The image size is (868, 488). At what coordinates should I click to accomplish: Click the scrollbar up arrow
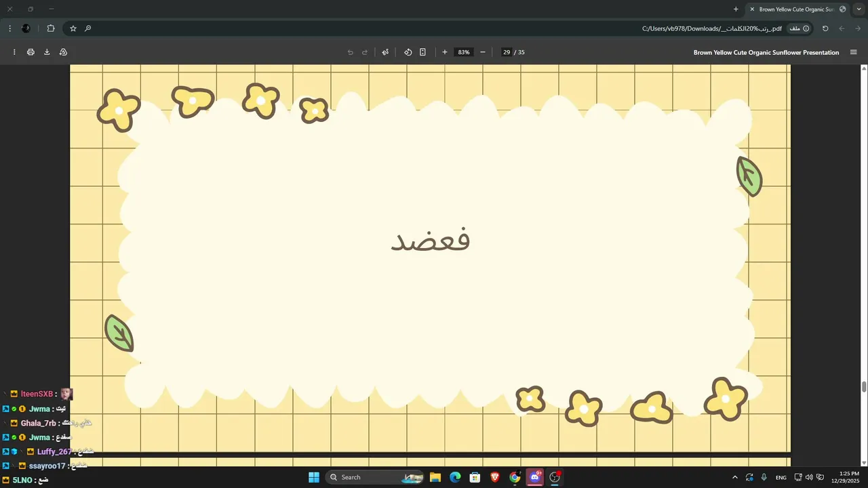(864, 68)
